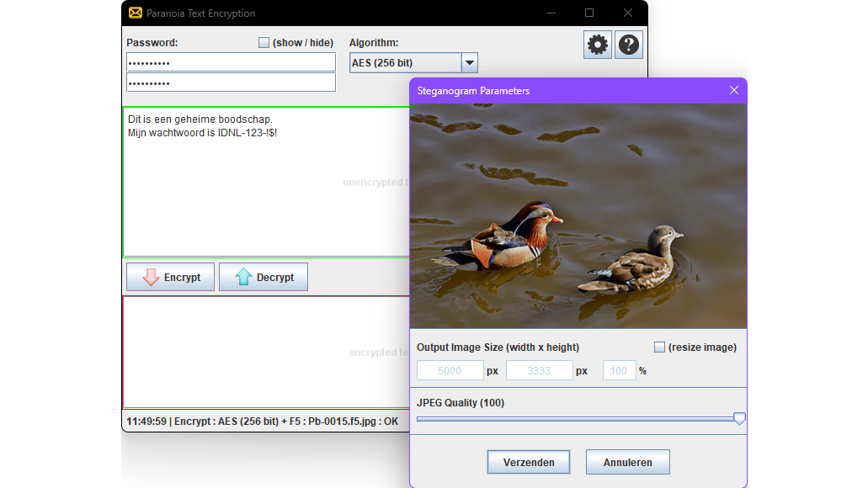Click the 'JPEG Quality (100)' label

461,403
